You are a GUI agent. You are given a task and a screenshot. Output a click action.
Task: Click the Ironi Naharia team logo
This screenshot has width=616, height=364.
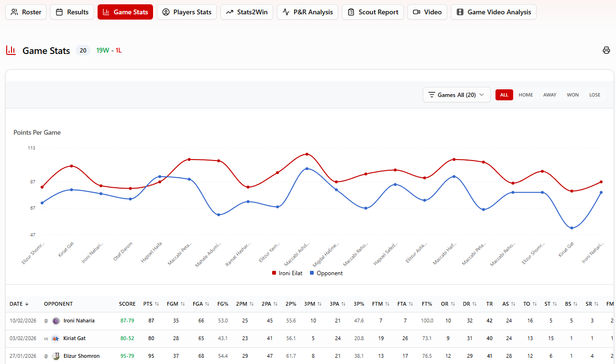(56, 321)
